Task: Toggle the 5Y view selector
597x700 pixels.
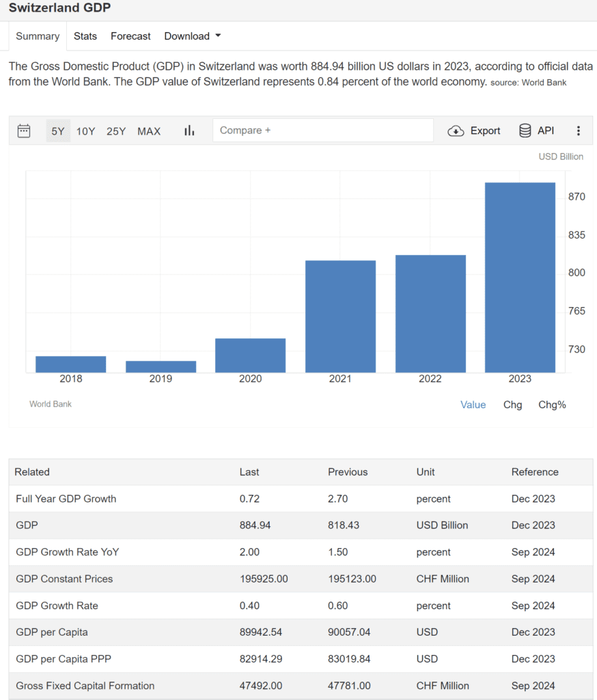Action: pos(58,131)
